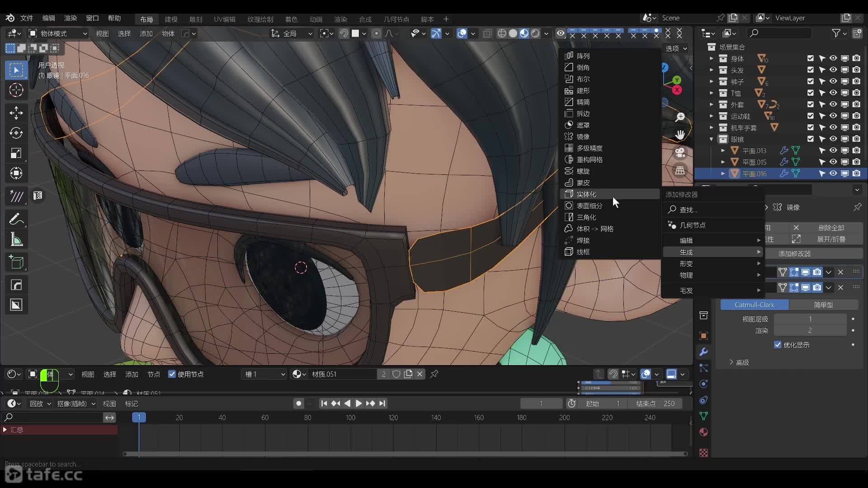
Task: Choose 实体化 modifier from the list
Action: (x=610, y=194)
